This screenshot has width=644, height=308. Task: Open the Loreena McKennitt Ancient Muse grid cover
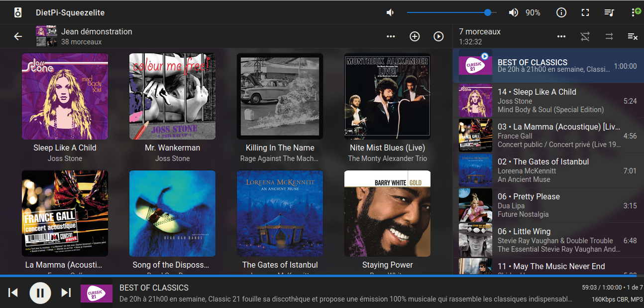(280, 213)
